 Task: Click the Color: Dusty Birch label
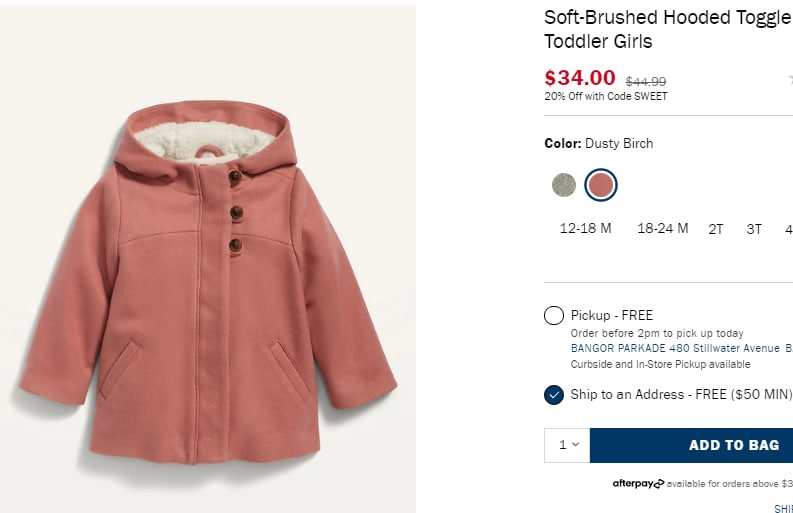[598, 143]
